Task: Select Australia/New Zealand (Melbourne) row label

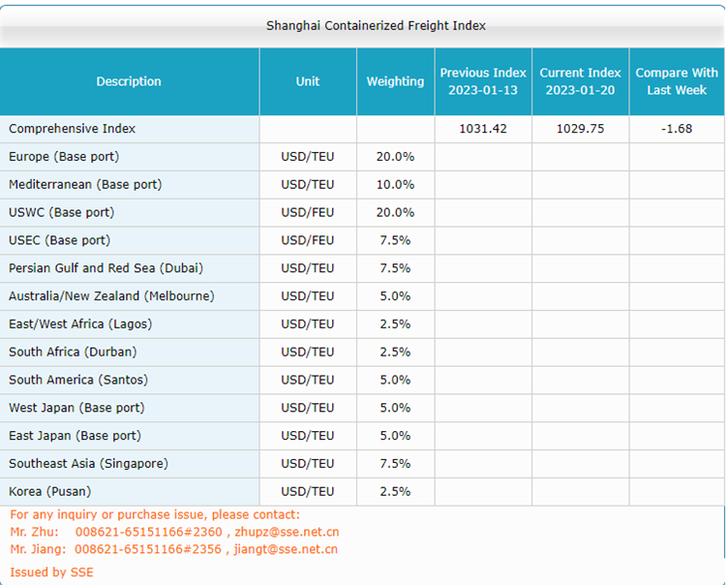Action: (x=111, y=296)
